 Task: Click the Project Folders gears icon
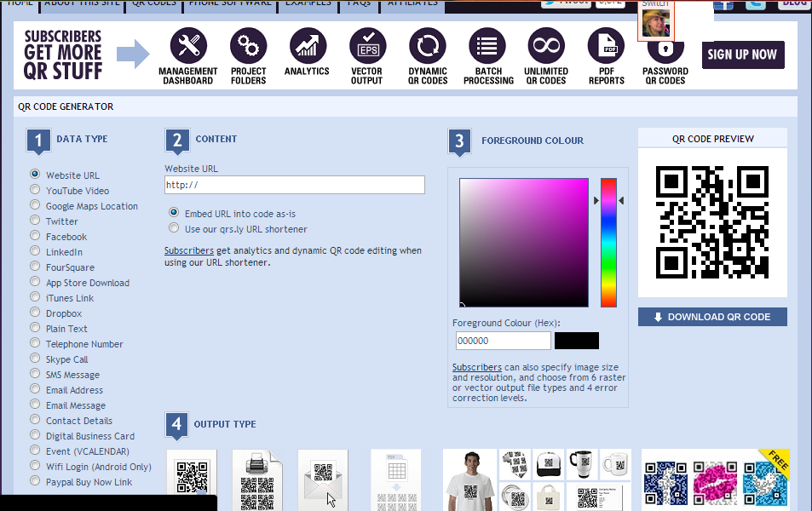click(x=249, y=45)
